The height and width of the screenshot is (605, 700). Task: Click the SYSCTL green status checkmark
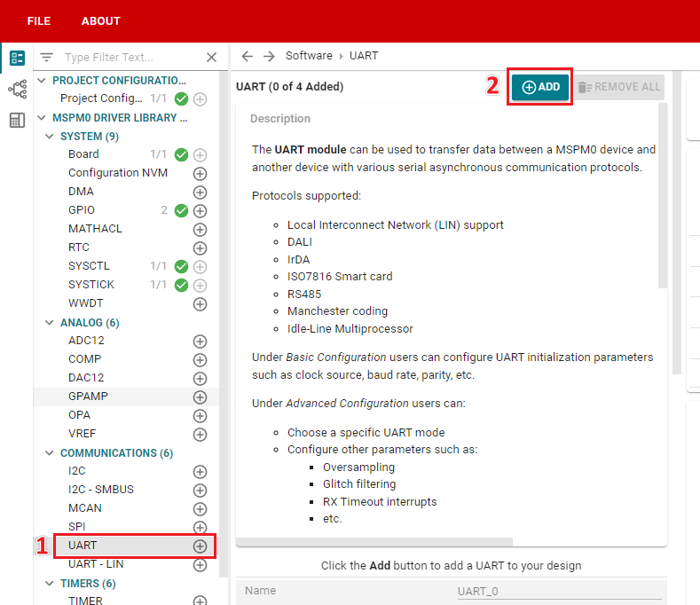pos(181,266)
